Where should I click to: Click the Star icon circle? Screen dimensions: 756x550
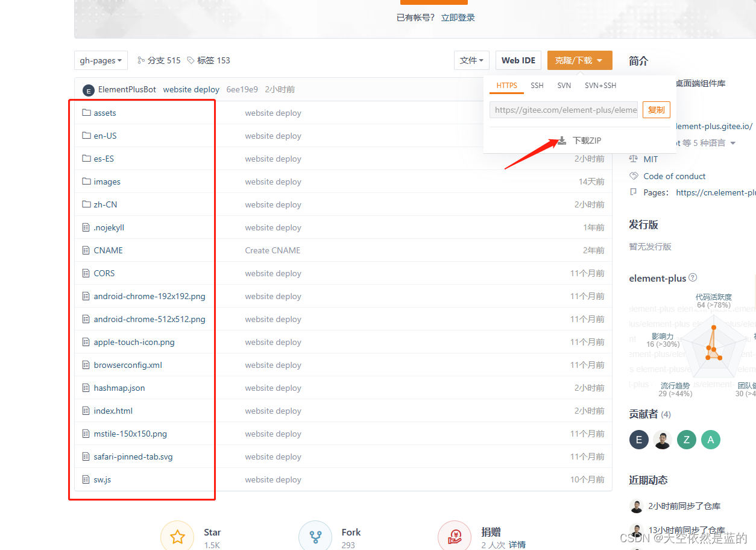click(x=177, y=537)
